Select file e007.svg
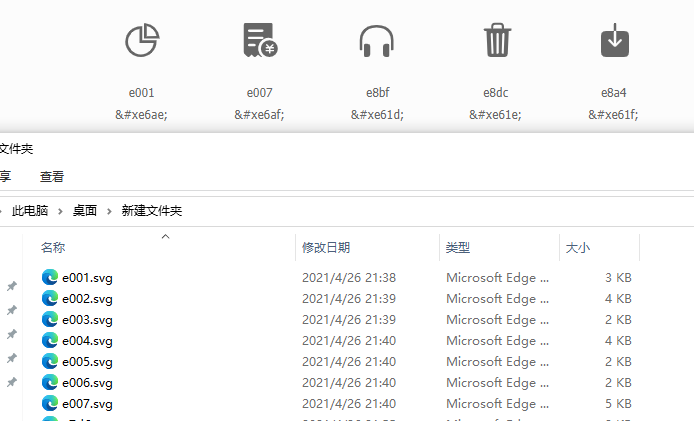This screenshot has height=421, width=694. click(x=87, y=404)
